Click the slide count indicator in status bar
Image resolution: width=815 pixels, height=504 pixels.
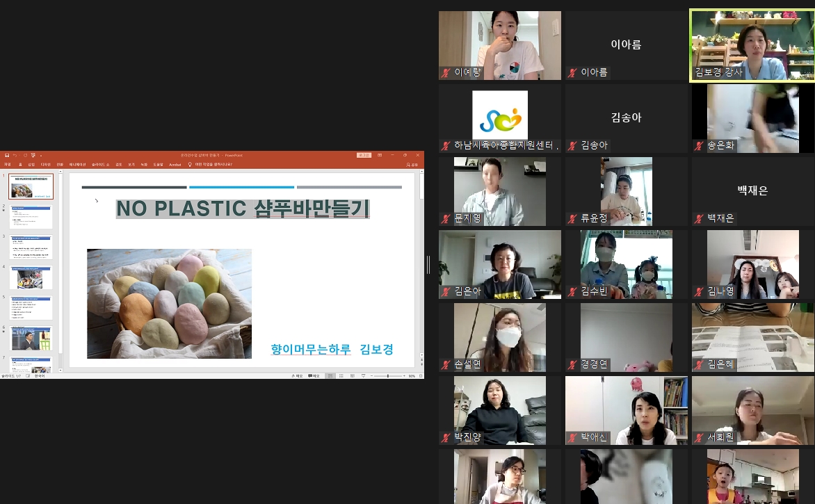11,375
